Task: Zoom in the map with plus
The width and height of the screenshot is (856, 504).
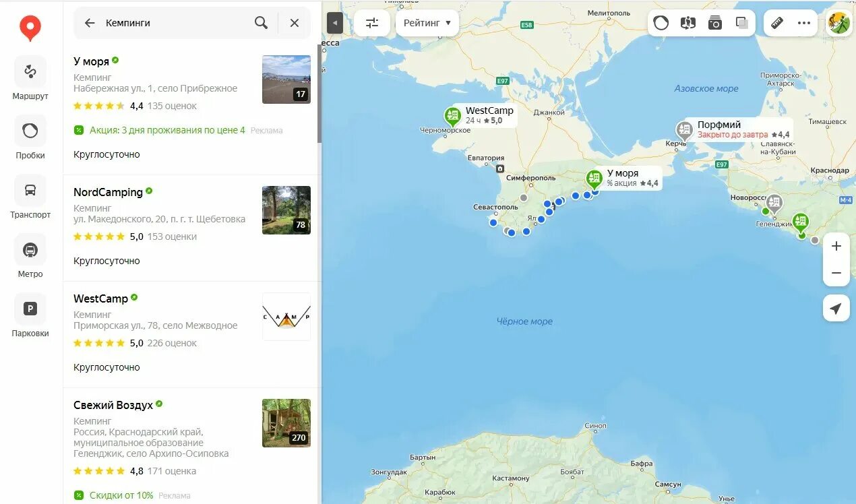Action: point(836,246)
